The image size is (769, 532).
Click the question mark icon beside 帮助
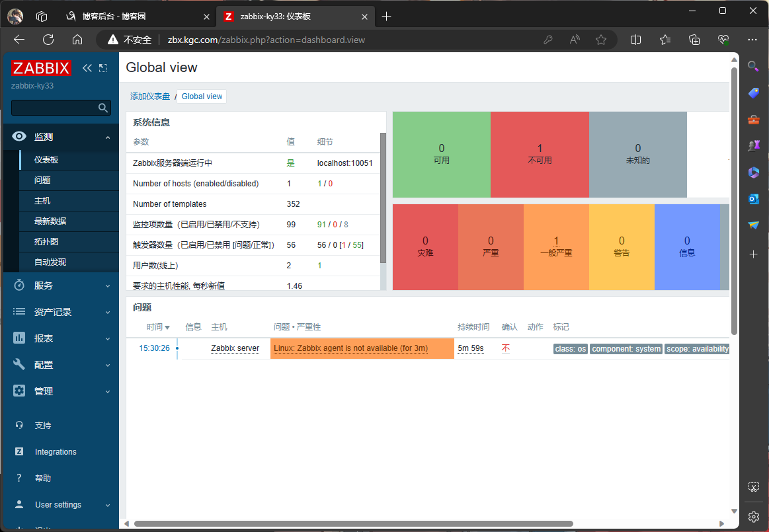tap(19, 478)
